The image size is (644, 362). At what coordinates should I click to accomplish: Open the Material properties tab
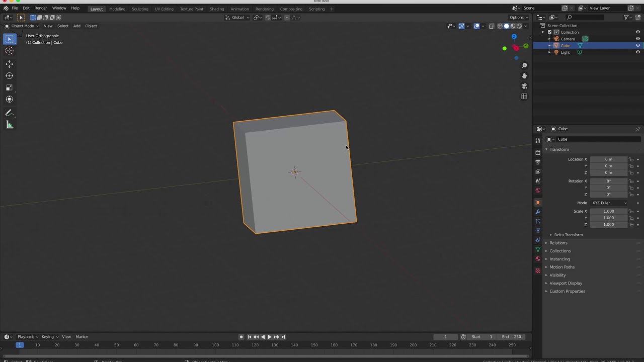[x=538, y=259]
